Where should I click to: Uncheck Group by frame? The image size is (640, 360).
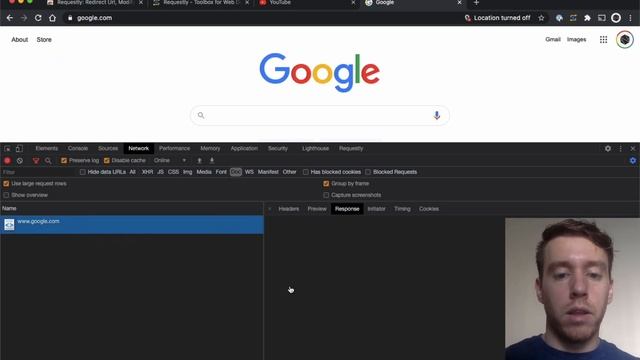coord(326,184)
